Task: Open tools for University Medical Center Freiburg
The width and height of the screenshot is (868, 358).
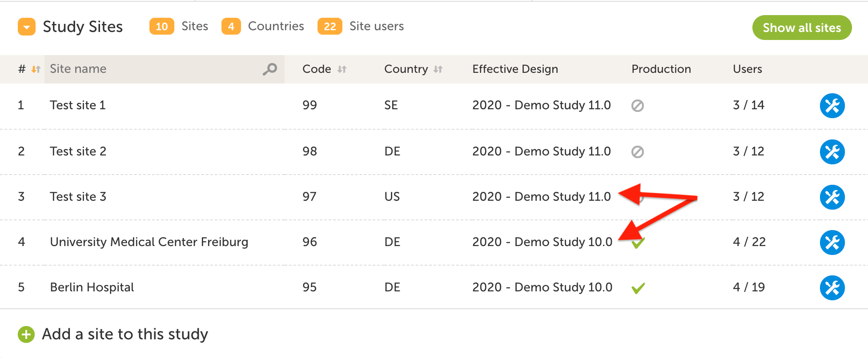Action: click(832, 243)
